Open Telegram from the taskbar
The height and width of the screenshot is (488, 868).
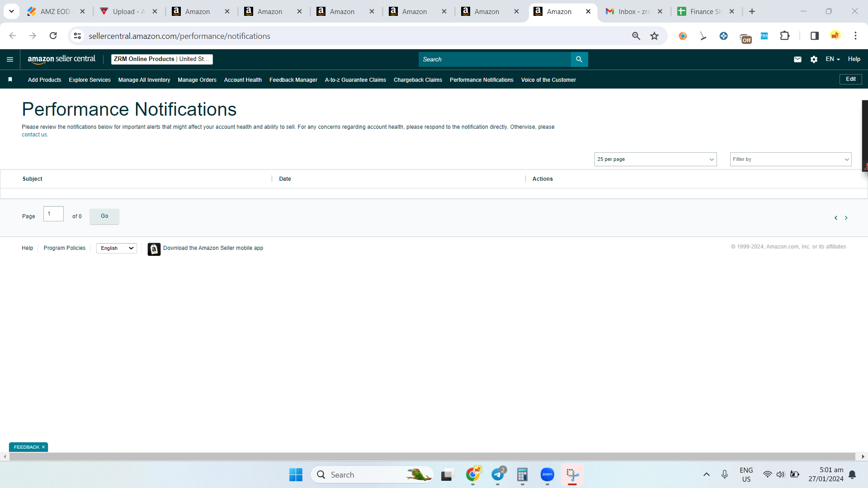point(498,474)
